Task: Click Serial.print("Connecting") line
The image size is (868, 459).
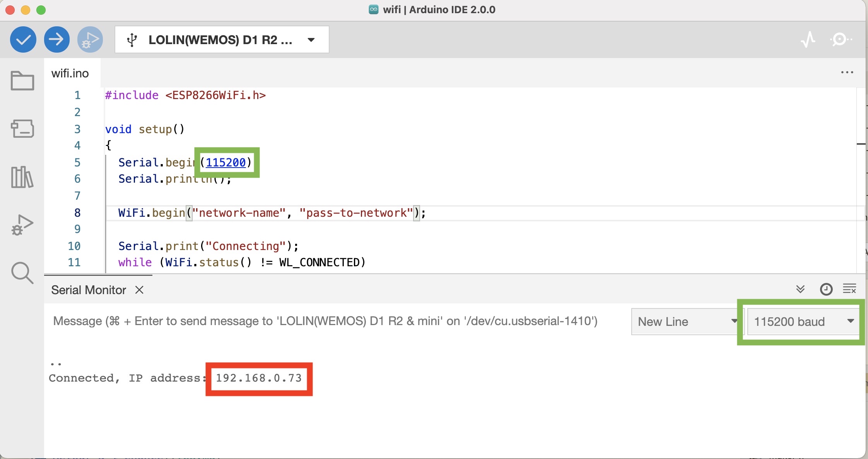Action: click(208, 246)
